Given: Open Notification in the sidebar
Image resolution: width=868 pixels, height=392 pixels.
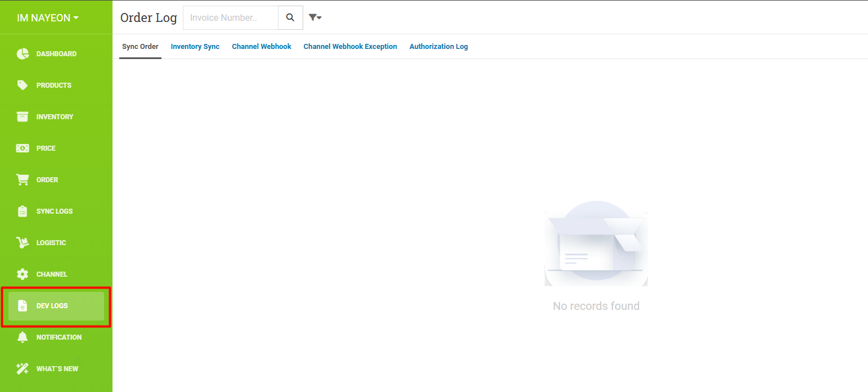Looking at the screenshot, I should [56, 337].
